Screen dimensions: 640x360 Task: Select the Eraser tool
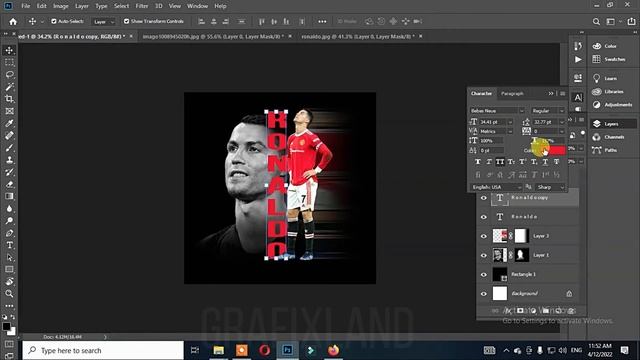9,184
